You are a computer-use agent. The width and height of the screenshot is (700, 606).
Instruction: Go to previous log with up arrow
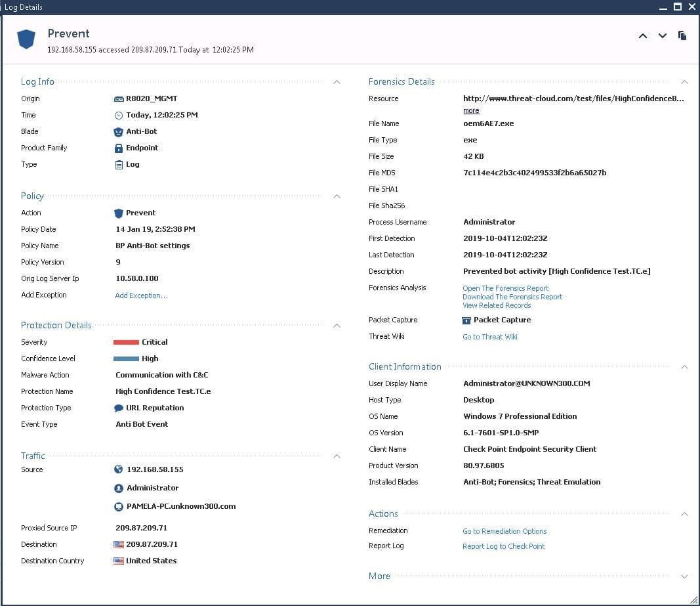(x=643, y=36)
